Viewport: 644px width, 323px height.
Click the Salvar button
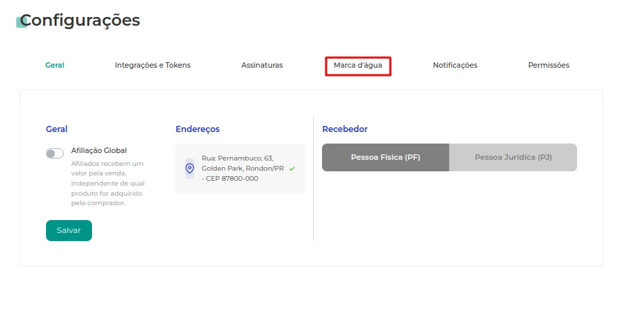69,230
